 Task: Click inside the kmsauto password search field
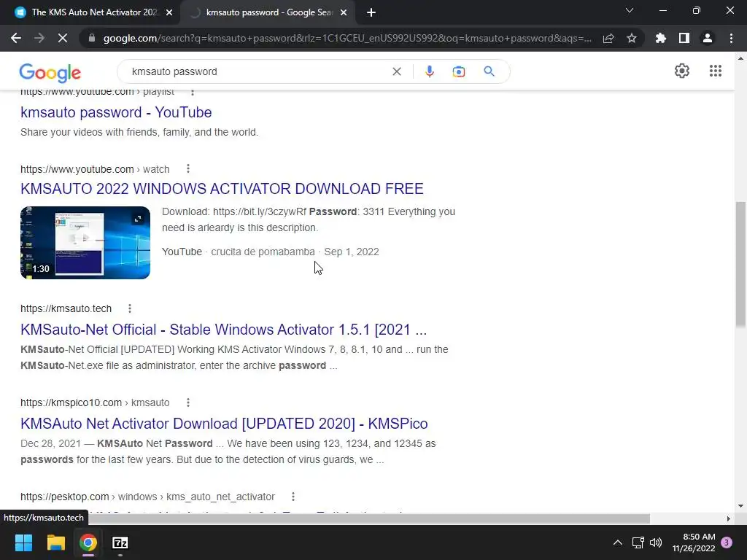[x=258, y=71]
